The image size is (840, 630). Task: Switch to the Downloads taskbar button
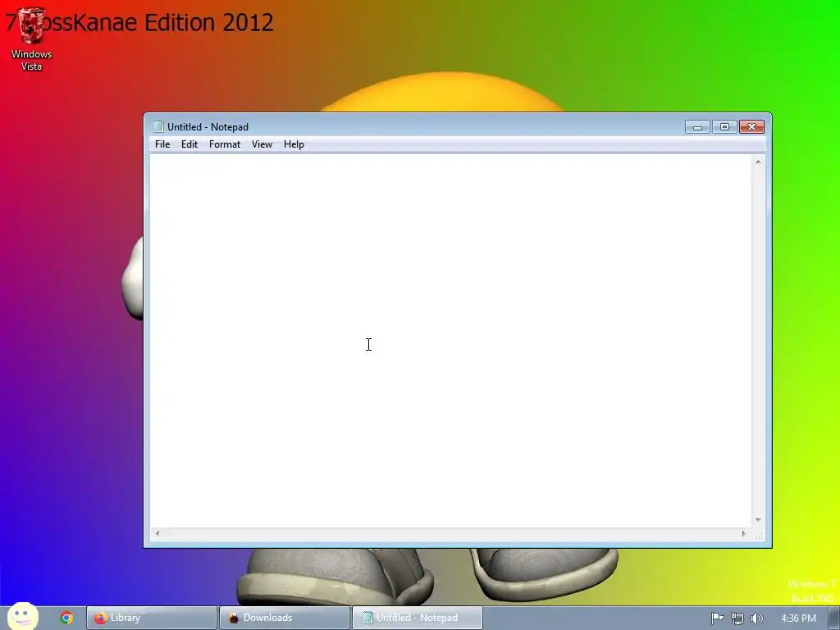tap(285, 618)
